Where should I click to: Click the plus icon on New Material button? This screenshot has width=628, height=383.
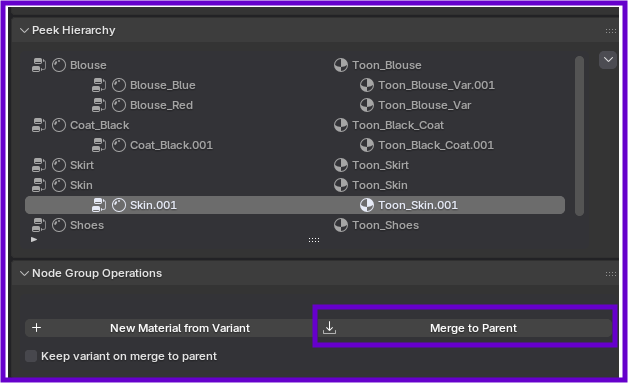tap(36, 328)
